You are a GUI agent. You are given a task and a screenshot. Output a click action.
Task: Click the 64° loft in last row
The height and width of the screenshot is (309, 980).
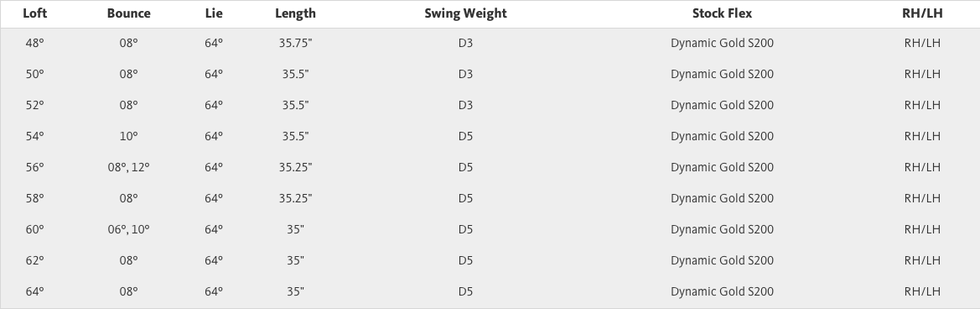[35, 291]
